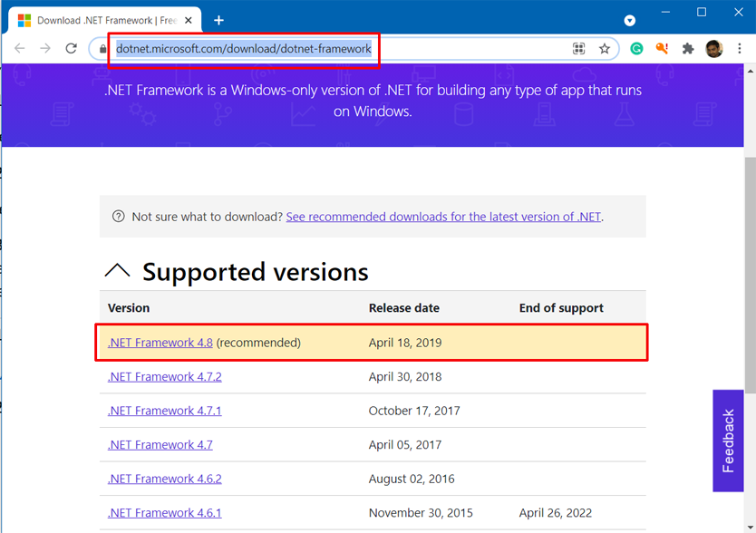Open a new tab with the plus button
Image resolution: width=756 pixels, height=533 pixels.
[218, 20]
